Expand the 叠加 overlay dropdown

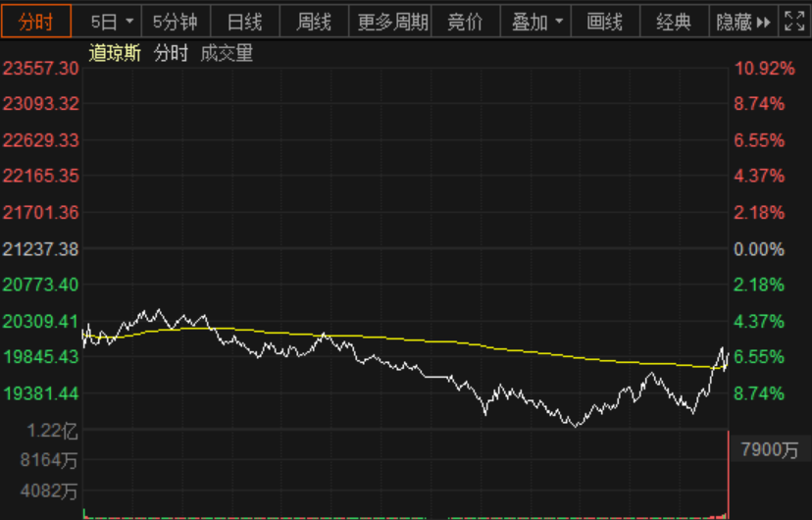point(559,23)
